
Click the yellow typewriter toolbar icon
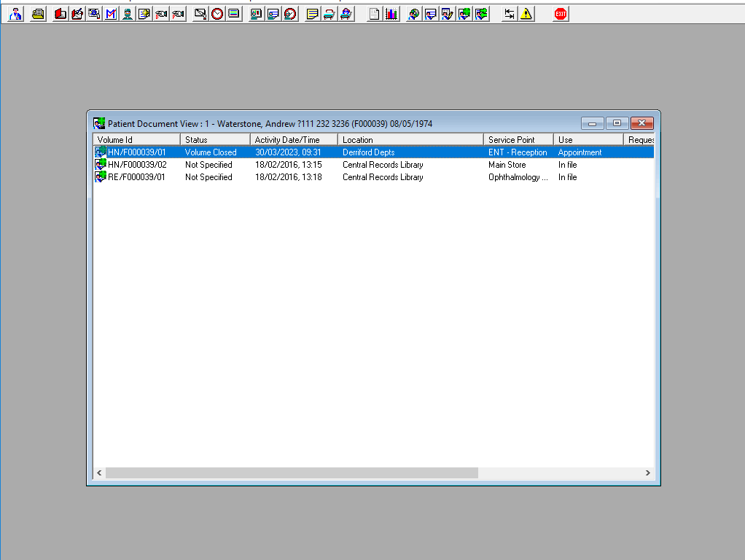[38, 14]
